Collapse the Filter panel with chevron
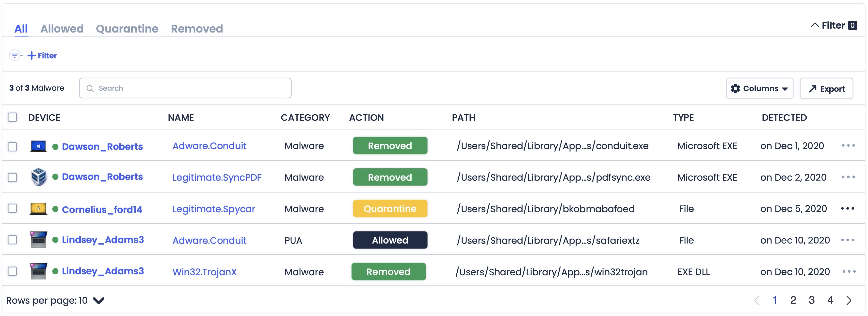 [815, 25]
